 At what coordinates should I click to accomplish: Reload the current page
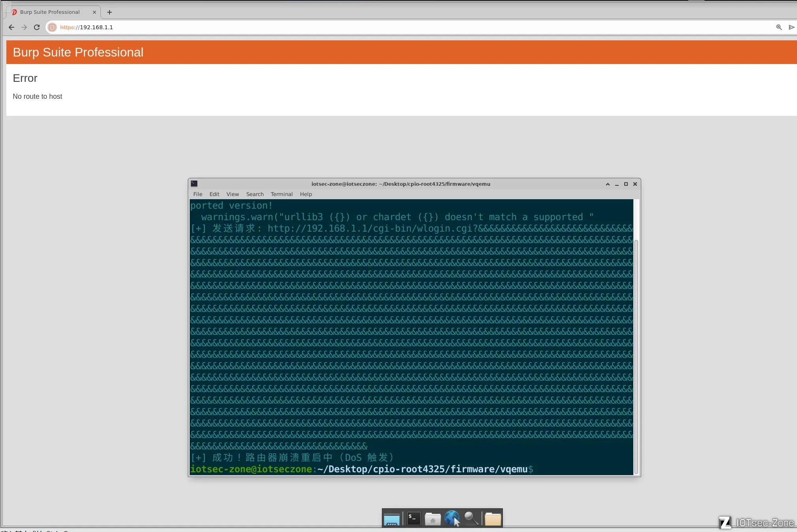(x=37, y=27)
